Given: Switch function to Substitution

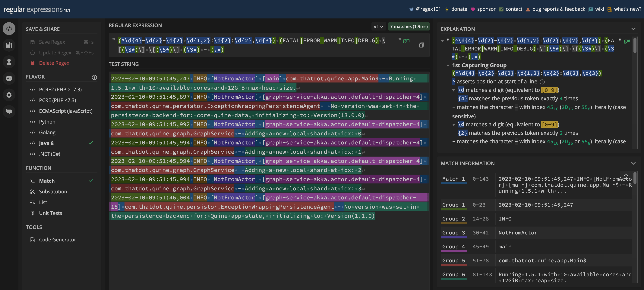Looking at the screenshot, I should [x=53, y=192].
